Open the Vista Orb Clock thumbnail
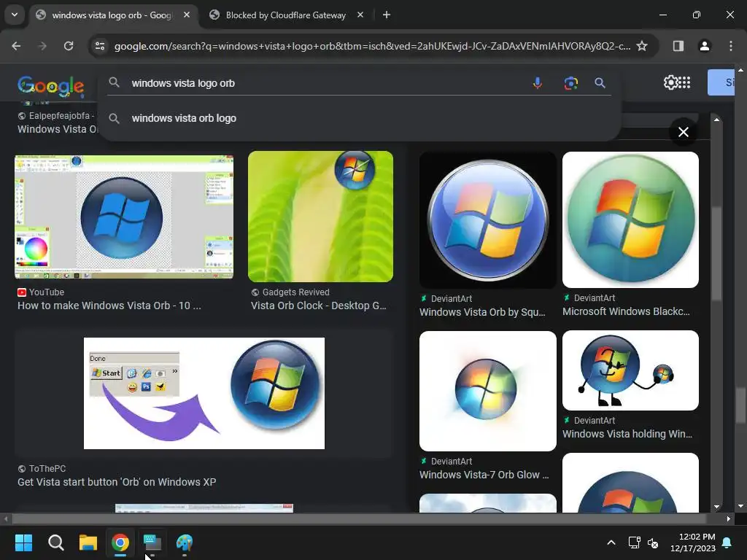 pyautogui.click(x=321, y=217)
